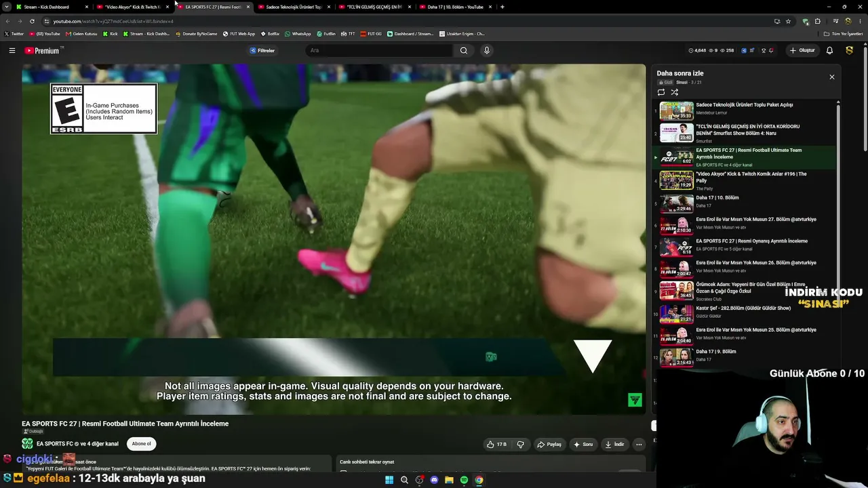The width and height of the screenshot is (868, 488).
Task: Like the video with thumbs-up
Action: coord(496,445)
